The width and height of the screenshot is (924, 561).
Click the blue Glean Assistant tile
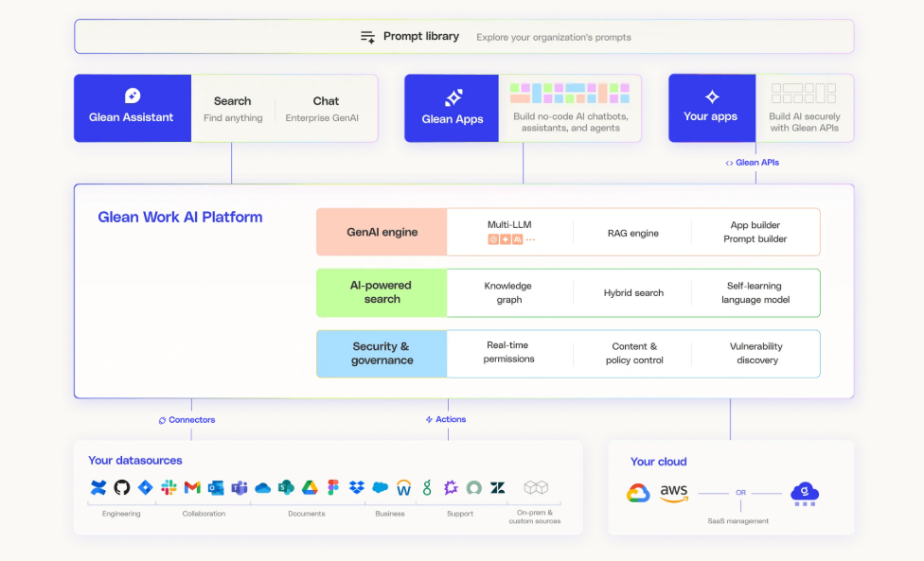(x=133, y=108)
